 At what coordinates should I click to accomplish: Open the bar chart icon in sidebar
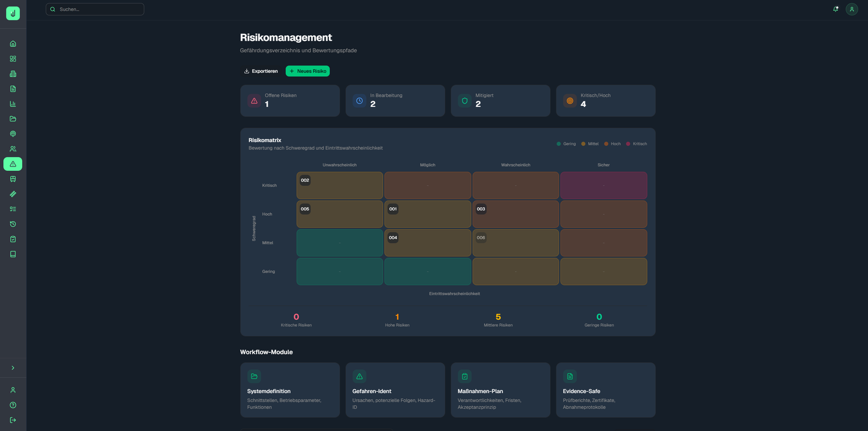(13, 104)
